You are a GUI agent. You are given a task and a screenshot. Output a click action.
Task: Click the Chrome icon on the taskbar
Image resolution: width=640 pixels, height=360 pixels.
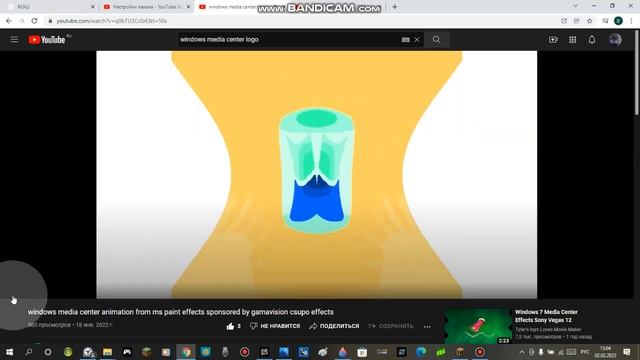point(186,352)
